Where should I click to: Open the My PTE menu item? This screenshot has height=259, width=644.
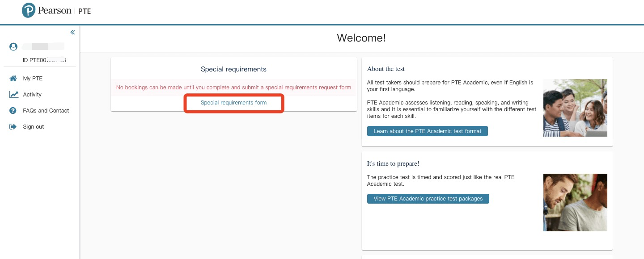[x=33, y=79]
